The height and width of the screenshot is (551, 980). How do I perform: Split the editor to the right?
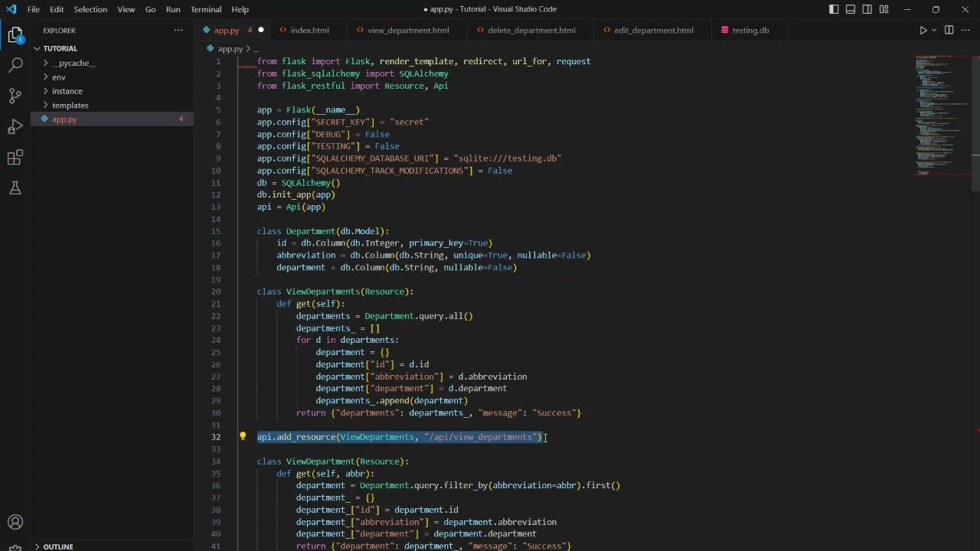click(949, 31)
